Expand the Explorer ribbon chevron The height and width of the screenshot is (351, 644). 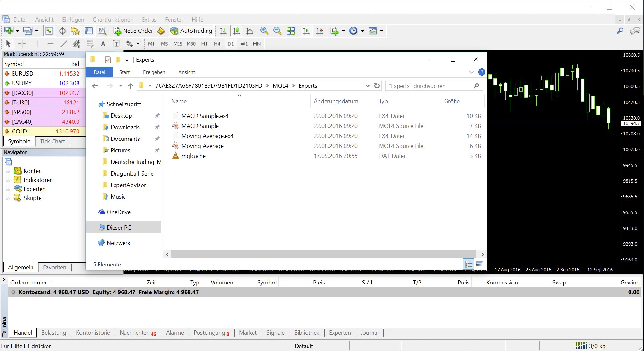471,72
